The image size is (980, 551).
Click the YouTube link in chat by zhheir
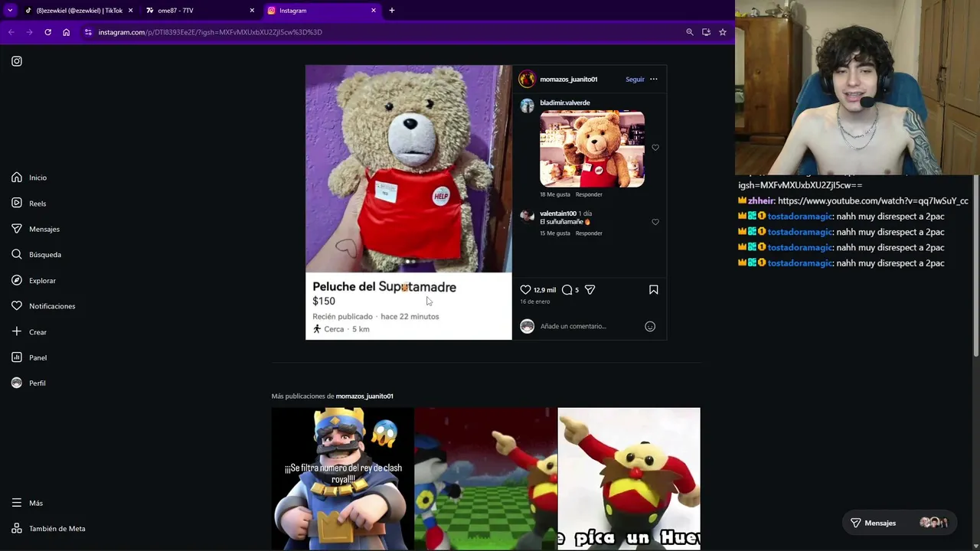873,201
